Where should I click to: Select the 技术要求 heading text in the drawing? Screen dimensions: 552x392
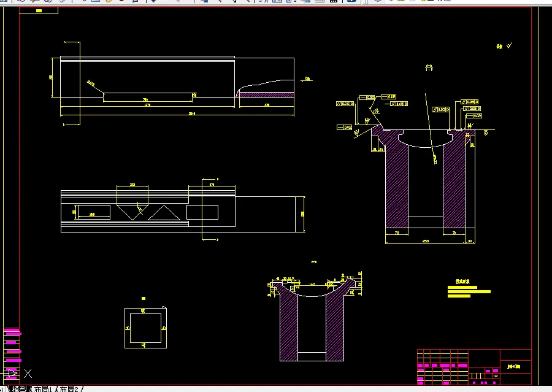[x=462, y=282]
